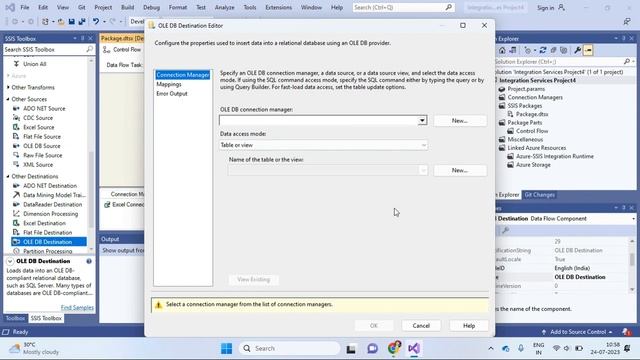The height and width of the screenshot is (360, 640).
Task: Pick Dimension Processing in the toolbox
Action: [x=50, y=214]
